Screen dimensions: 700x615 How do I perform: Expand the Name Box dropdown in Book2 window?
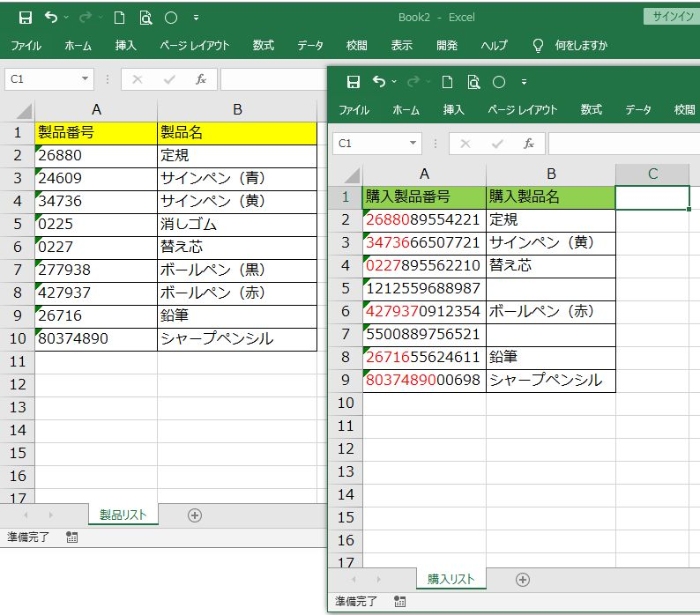click(x=85, y=79)
